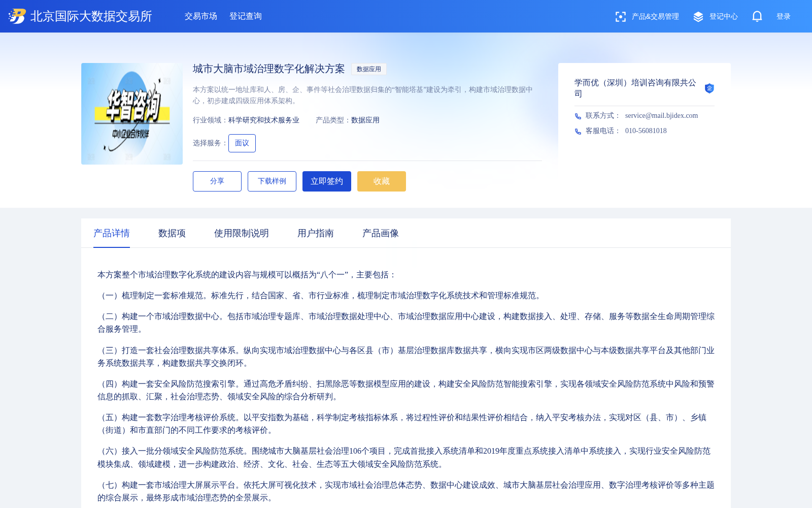Click product title 城市大脑市域治理数字化解决方案
This screenshot has height=508, width=812.
(269, 69)
